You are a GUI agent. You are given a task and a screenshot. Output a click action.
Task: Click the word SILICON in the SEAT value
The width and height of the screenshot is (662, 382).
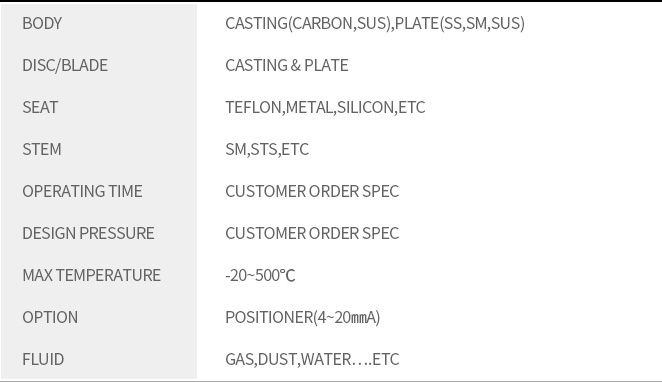tap(366, 107)
